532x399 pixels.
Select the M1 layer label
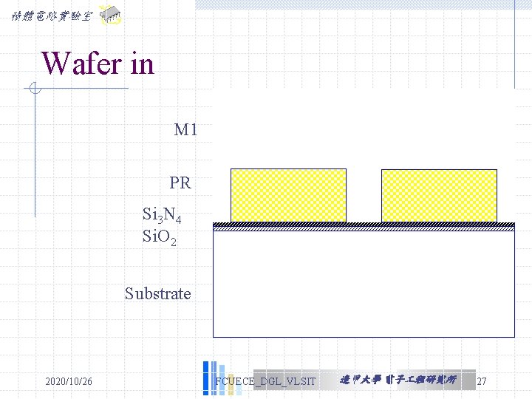(x=185, y=129)
